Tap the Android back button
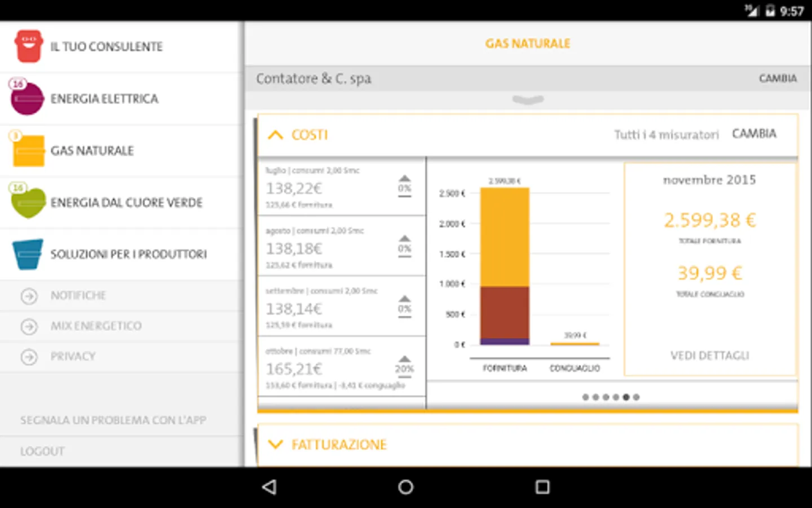812x508 pixels. 270,487
